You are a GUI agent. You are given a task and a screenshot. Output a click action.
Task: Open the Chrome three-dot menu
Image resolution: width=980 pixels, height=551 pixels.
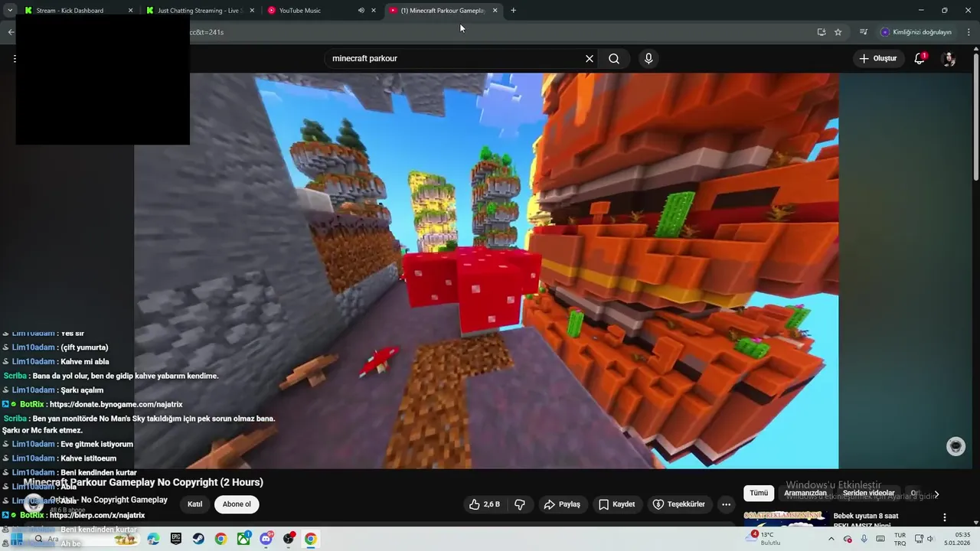coord(969,32)
